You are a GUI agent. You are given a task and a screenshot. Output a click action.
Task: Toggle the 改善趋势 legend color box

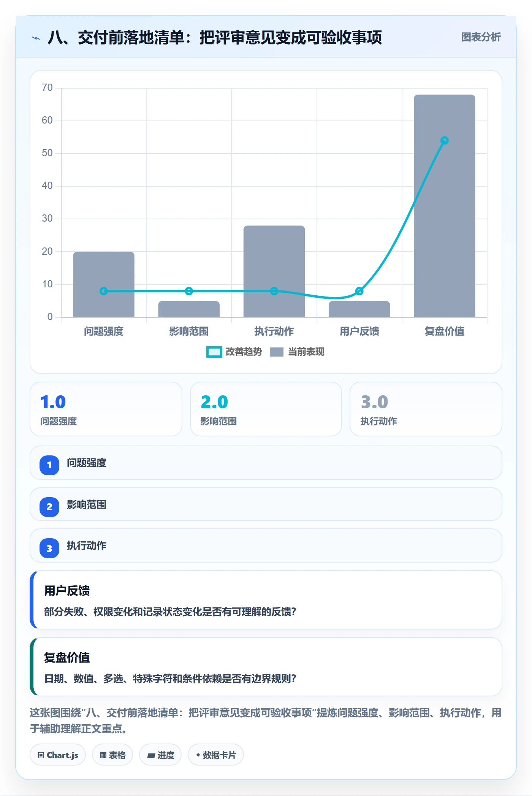214,352
